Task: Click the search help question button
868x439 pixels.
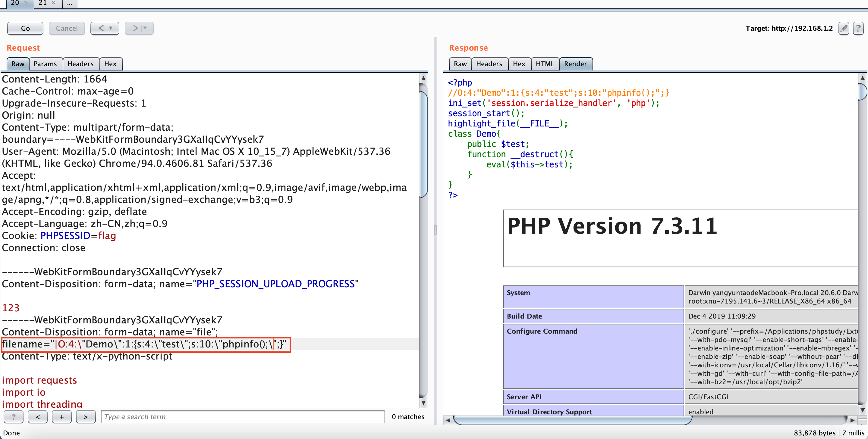Action: click(x=14, y=417)
